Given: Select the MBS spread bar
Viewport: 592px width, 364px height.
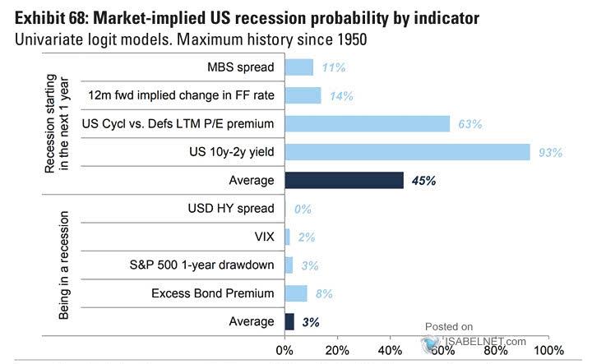Looking at the screenshot, I should [299, 67].
